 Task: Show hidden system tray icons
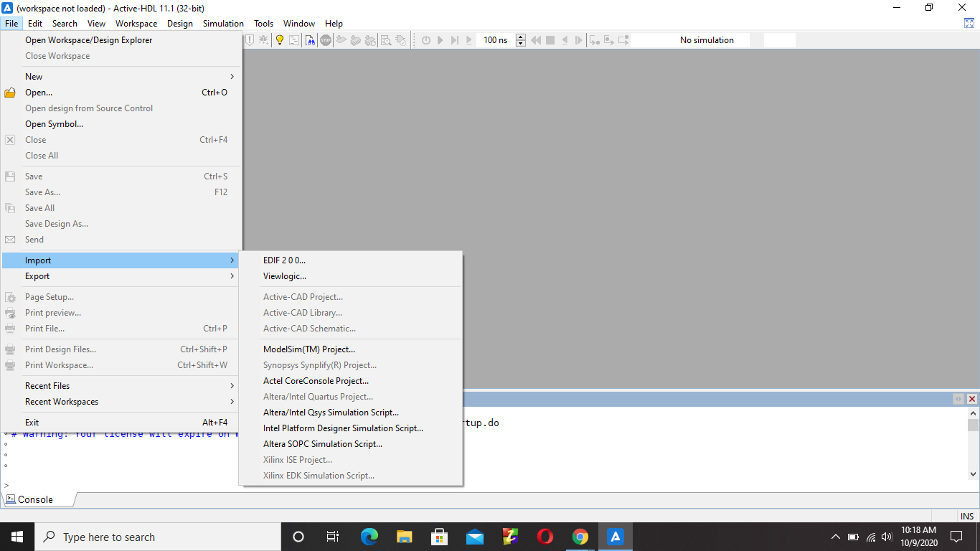[x=835, y=537]
